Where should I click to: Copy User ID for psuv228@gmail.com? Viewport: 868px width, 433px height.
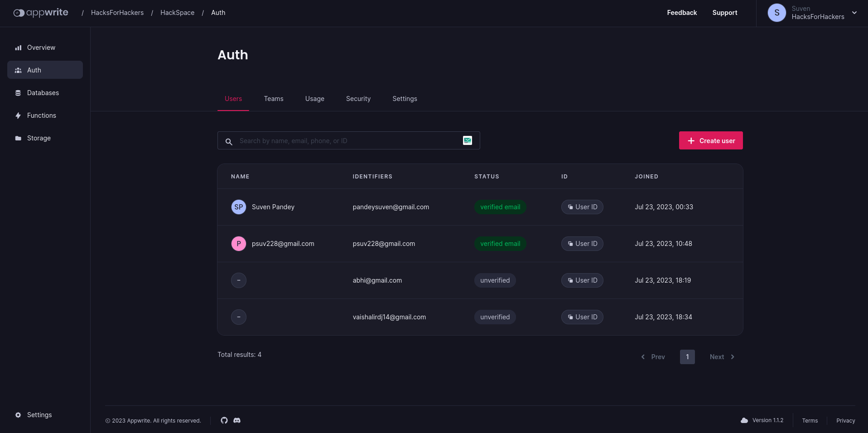point(582,244)
